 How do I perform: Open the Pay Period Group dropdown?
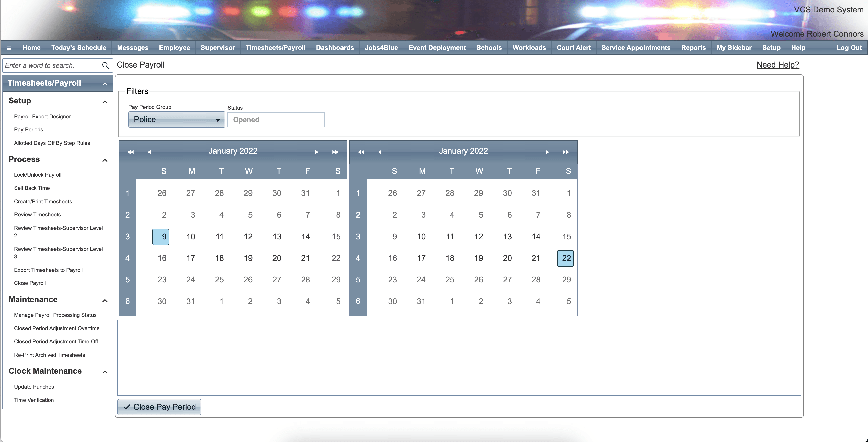click(177, 120)
